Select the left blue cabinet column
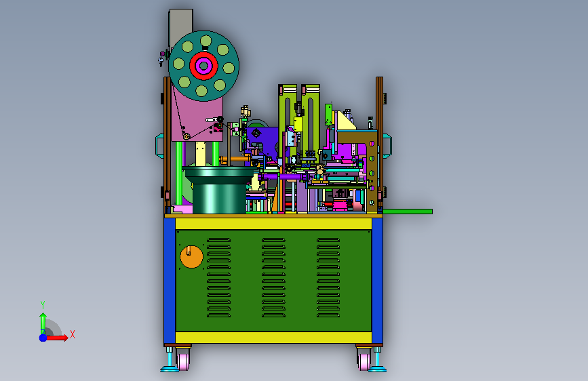 point(170,281)
